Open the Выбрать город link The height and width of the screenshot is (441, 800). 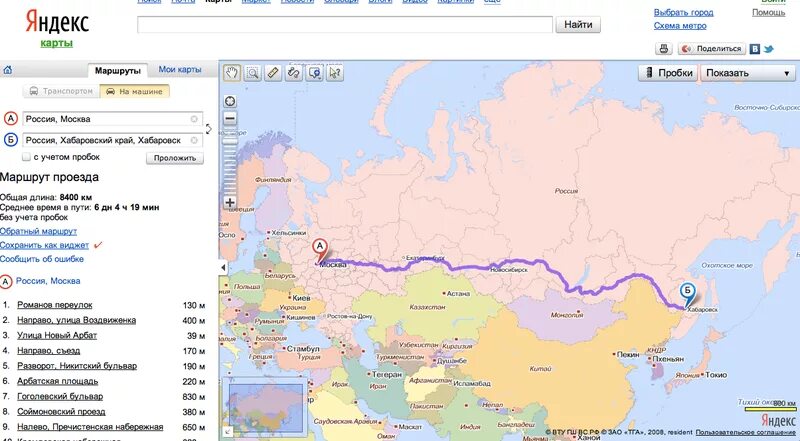684,12
